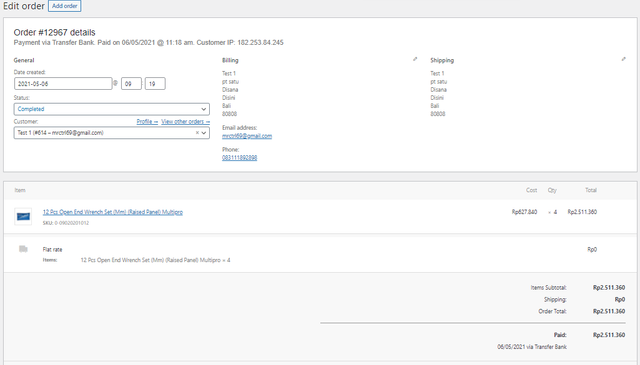
Task: Open 12 Pcs Open End Wrench Set product link
Action: [113, 212]
